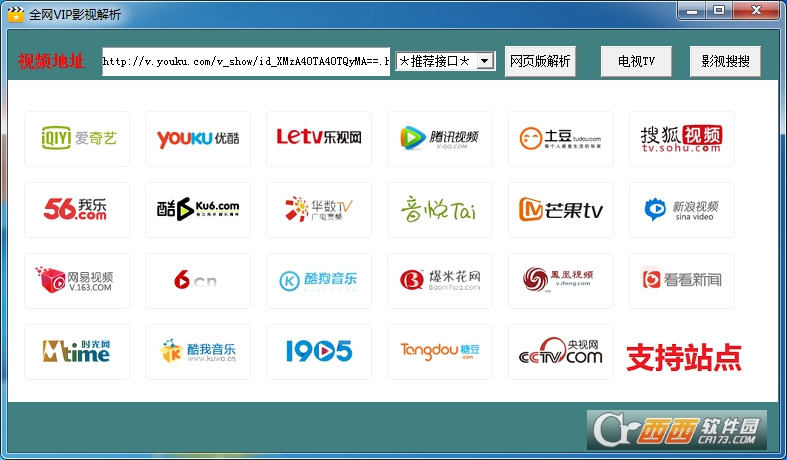Open the Kuwo 酷我音乐 logo tile

tap(198, 352)
